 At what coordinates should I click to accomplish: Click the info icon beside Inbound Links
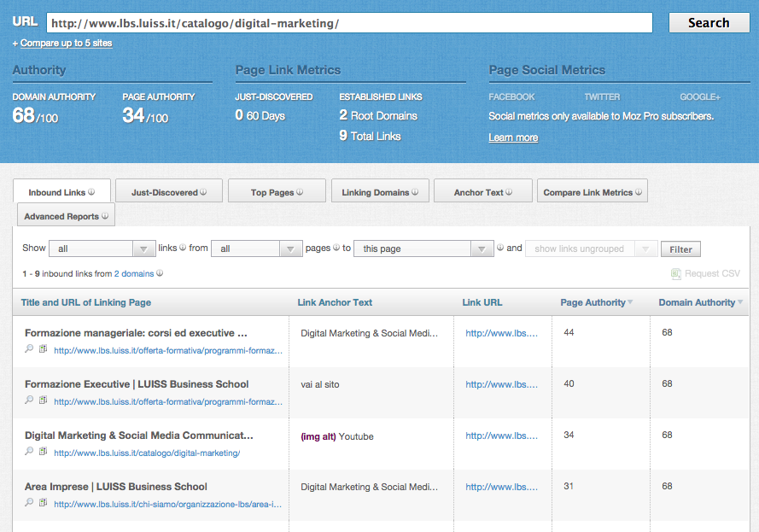tap(91, 191)
